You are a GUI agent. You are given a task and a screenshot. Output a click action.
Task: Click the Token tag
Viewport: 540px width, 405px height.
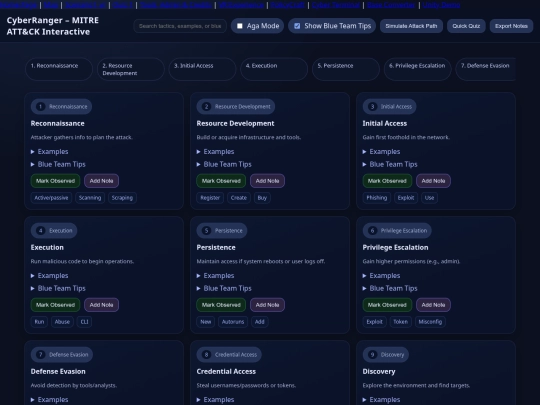pyautogui.click(x=401, y=322)
